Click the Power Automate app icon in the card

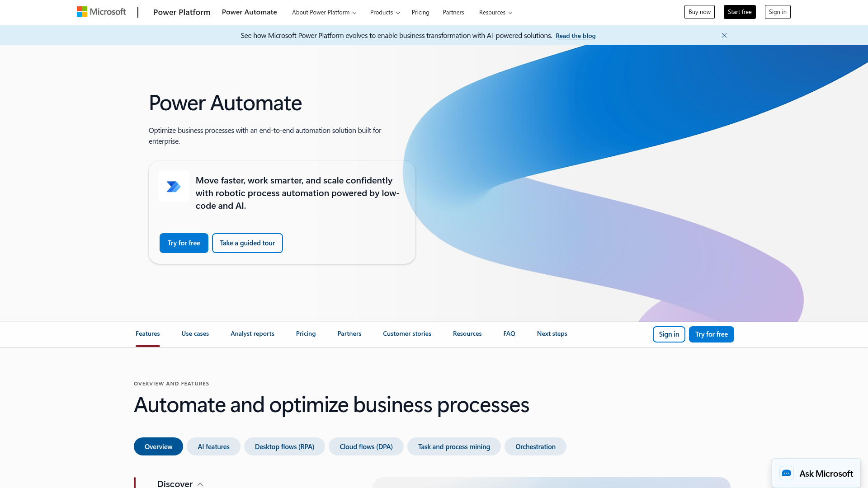coord(174,186)
